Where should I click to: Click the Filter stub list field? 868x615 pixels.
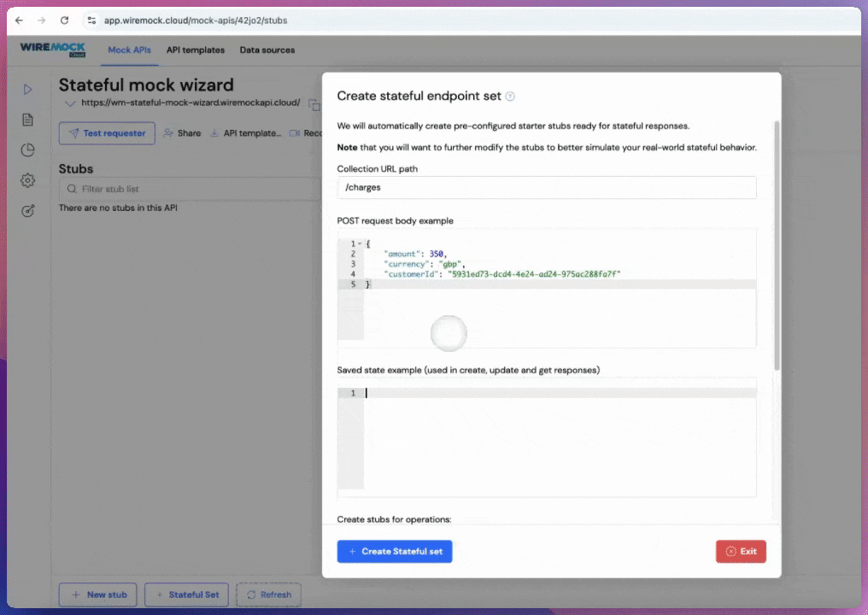(x=190, y=189)
